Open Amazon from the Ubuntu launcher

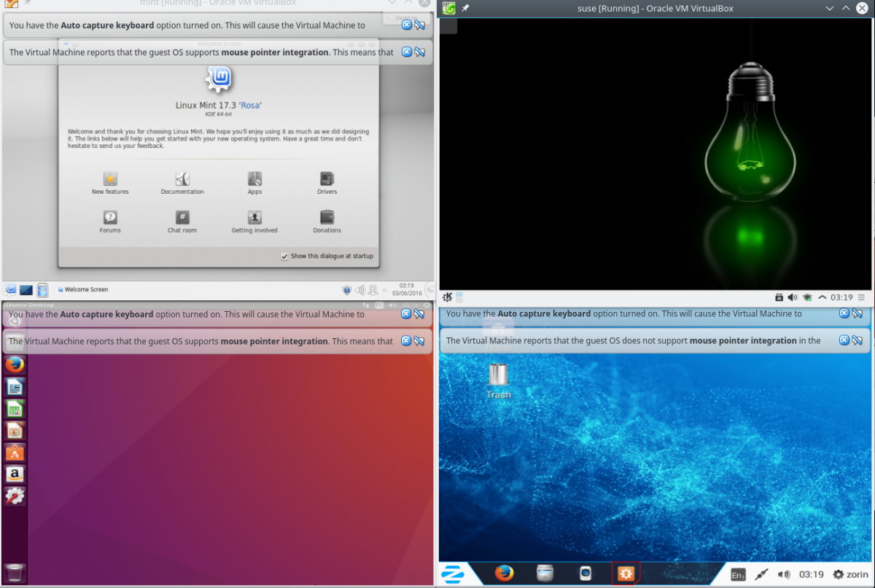pos(15,474)
